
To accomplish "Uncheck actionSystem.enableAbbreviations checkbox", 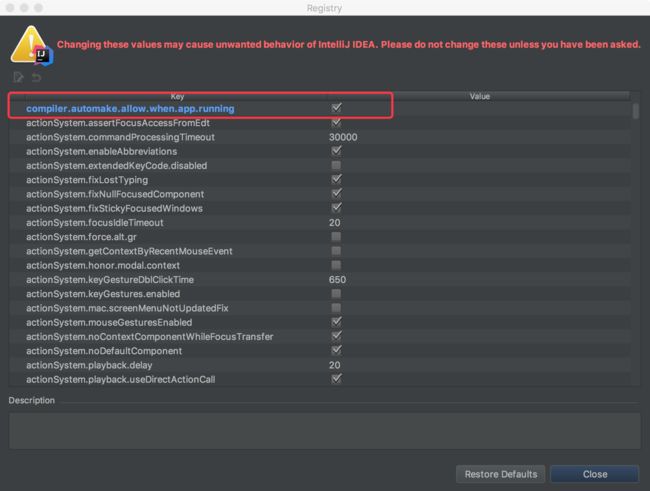I will [336, 151].
